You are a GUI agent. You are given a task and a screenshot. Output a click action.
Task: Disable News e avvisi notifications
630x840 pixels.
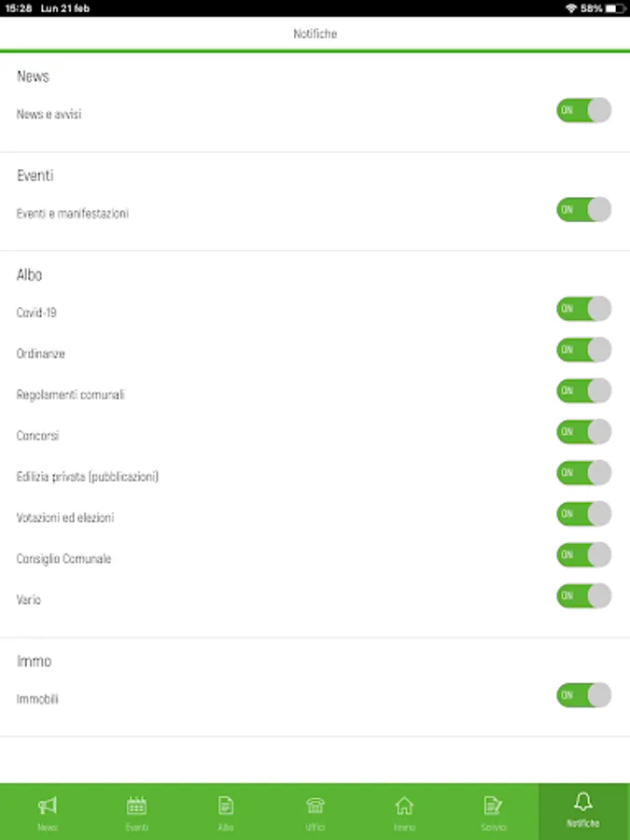tap(583, 110)
